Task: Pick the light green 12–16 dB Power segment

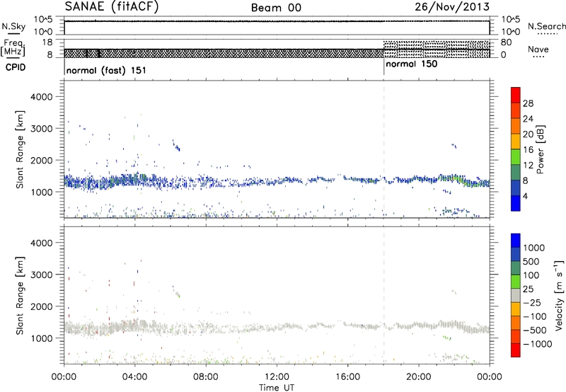Action: 516,156
